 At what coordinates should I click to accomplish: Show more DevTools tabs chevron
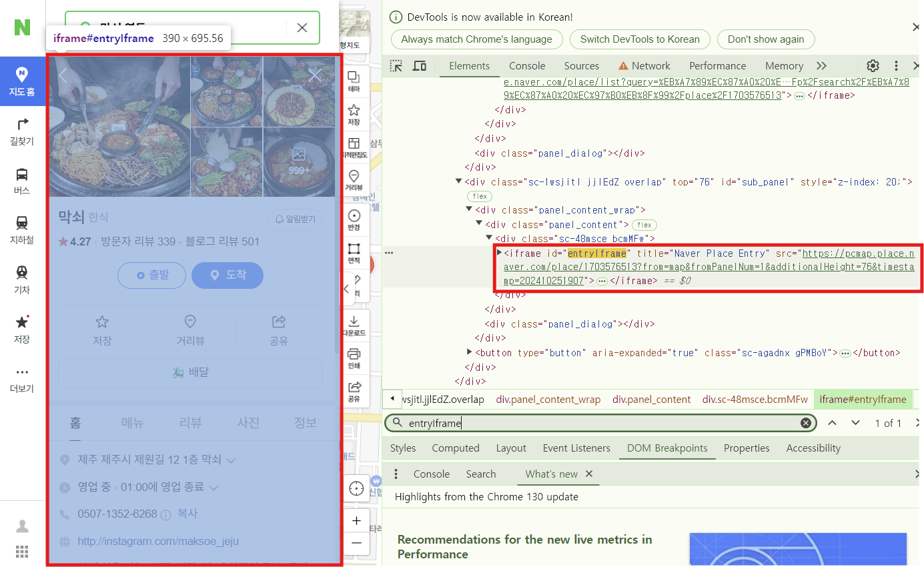(821, 65)
